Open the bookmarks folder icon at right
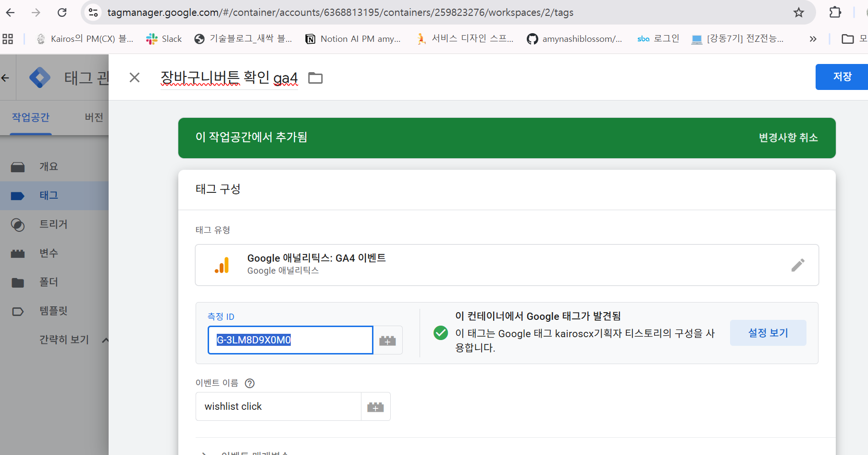The image size is (868, 455). [x=848, y=39]
